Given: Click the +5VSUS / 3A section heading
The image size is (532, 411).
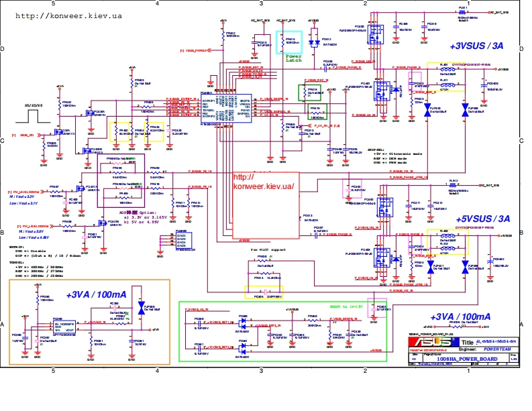Looking at the screenshot, I should point(476,219).
